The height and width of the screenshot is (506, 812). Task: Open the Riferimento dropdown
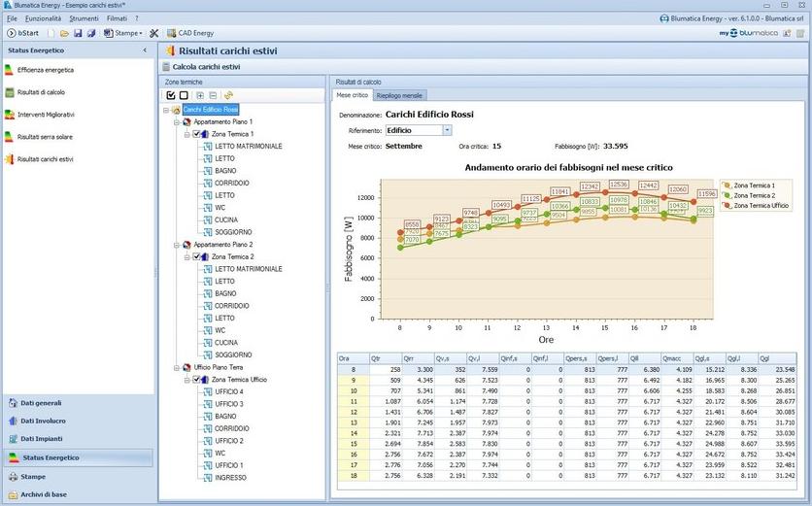(x=447, y=129)
